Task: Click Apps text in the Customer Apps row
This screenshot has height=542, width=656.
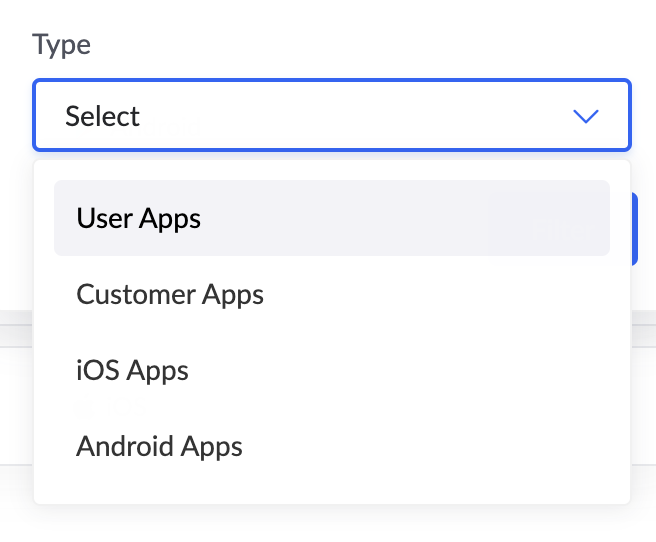Action: point(233,295)
